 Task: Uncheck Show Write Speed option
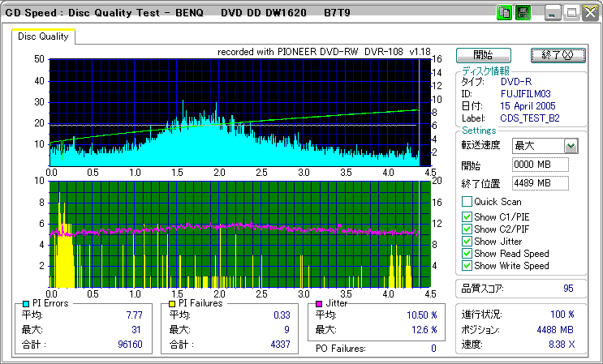coord(467,266)
